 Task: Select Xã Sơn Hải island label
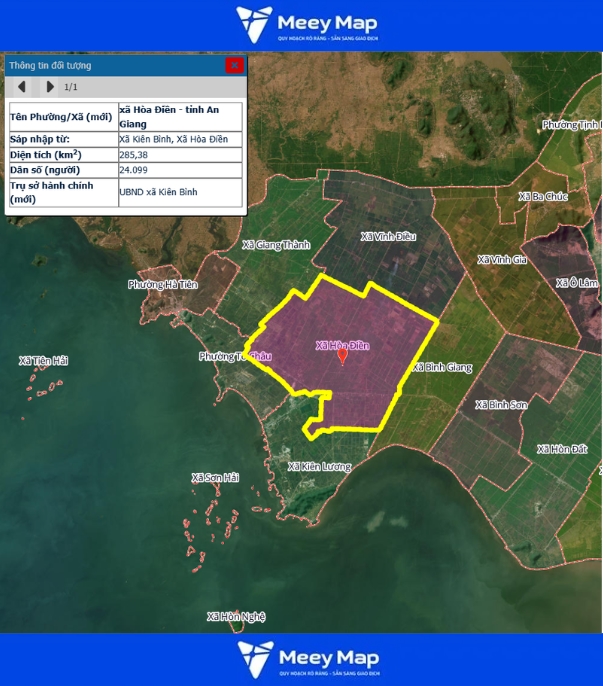(x=216, y=478)
